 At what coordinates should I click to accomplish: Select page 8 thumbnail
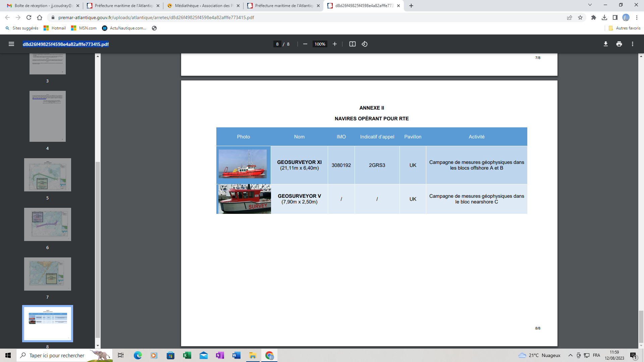(48, 323)
